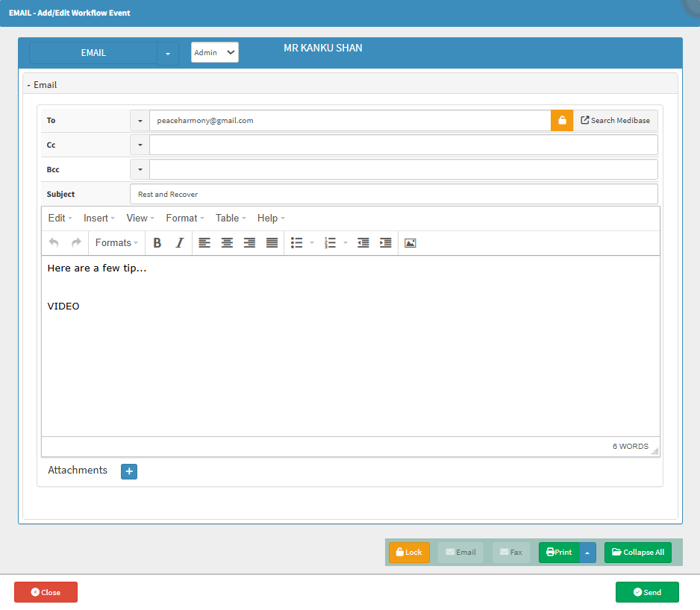Open the Admin dropdown selector
This screenshot has width=700, height=610.
coord(215,52)
